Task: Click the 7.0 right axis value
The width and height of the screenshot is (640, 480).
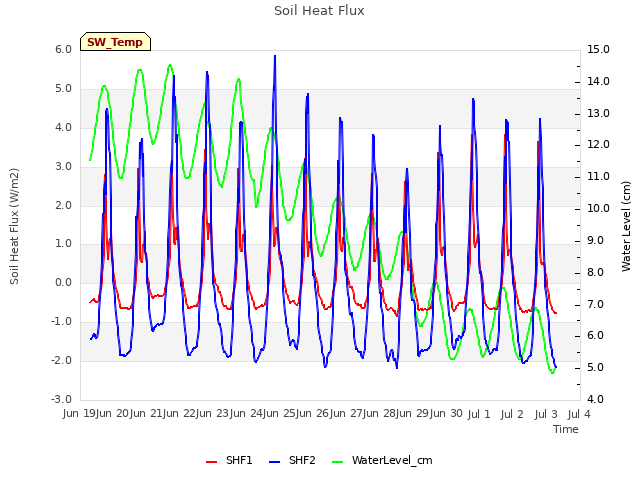Action: [x=596, y=304]
